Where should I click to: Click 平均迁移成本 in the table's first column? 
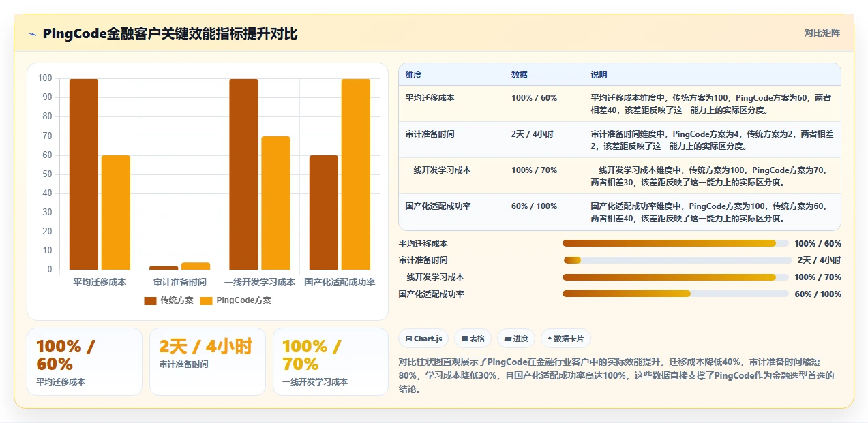(430, 98)
